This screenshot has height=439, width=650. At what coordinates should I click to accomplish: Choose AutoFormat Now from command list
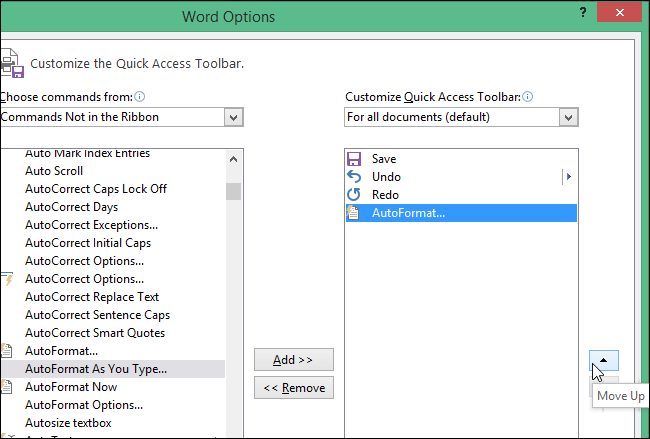(71, 387)
